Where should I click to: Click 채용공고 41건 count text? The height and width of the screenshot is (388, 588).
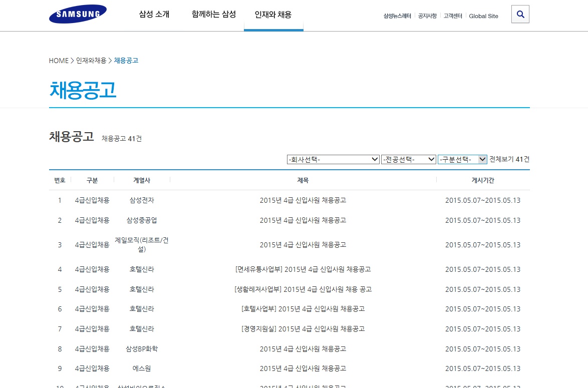point(122,139)
